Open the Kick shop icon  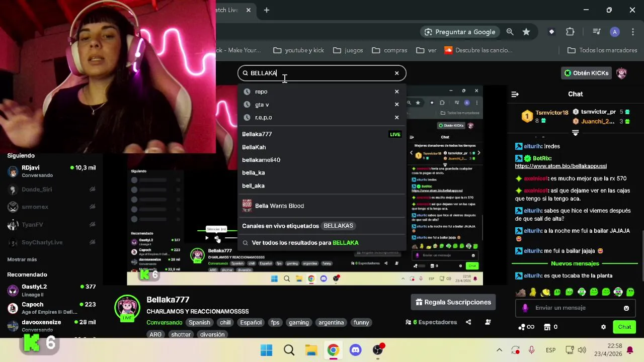point(547,327)
